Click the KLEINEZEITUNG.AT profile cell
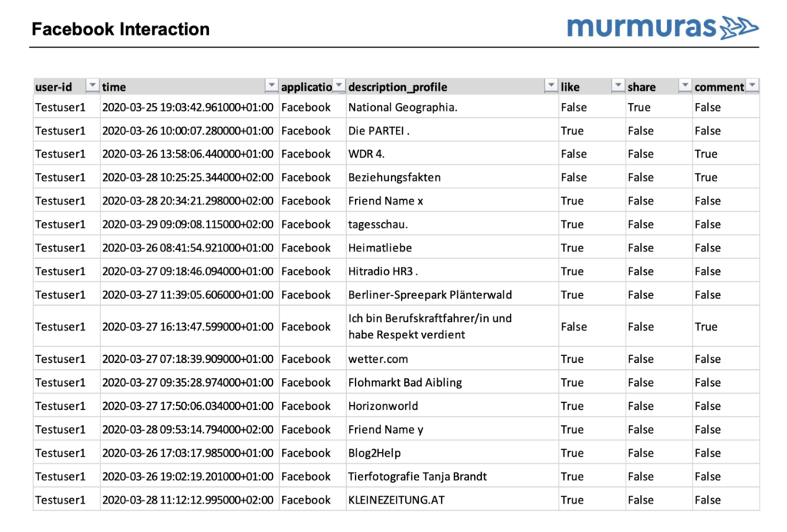 [396, 500]
